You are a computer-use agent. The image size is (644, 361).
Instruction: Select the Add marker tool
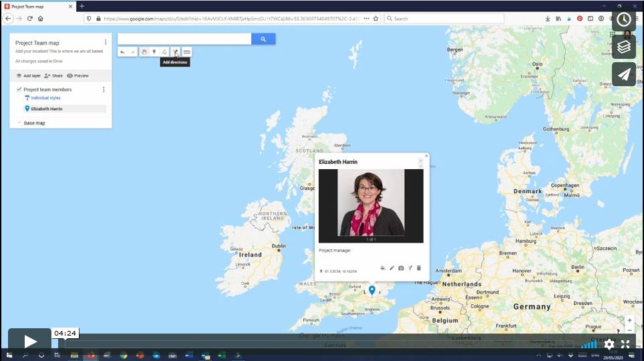coord(154,51)
